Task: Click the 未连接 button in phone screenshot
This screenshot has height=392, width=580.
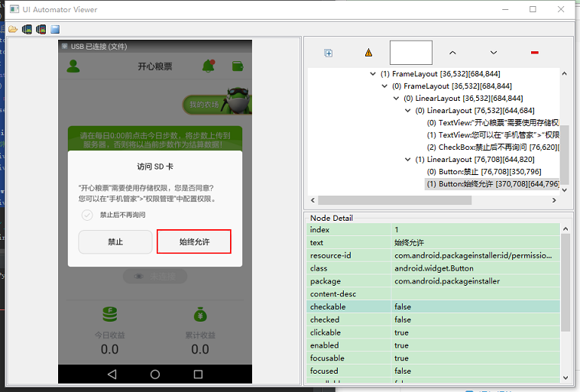Action: click(x=155, y=277)
